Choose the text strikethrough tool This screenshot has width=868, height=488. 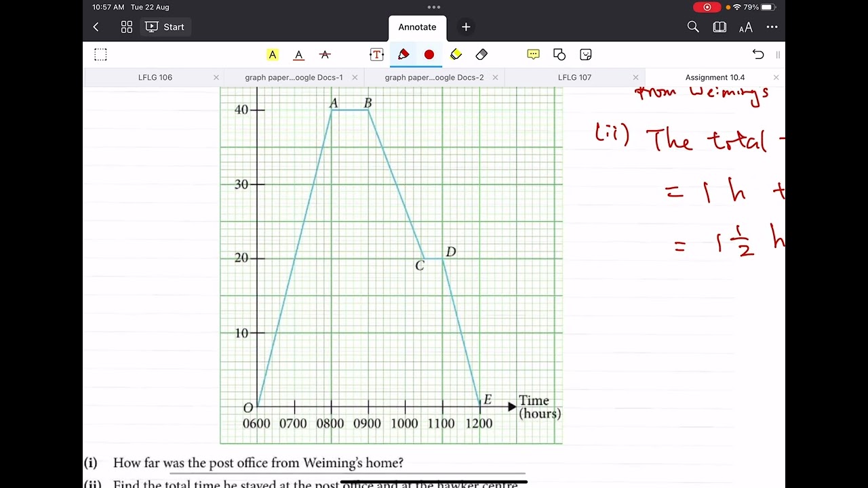tap(325, 55)
